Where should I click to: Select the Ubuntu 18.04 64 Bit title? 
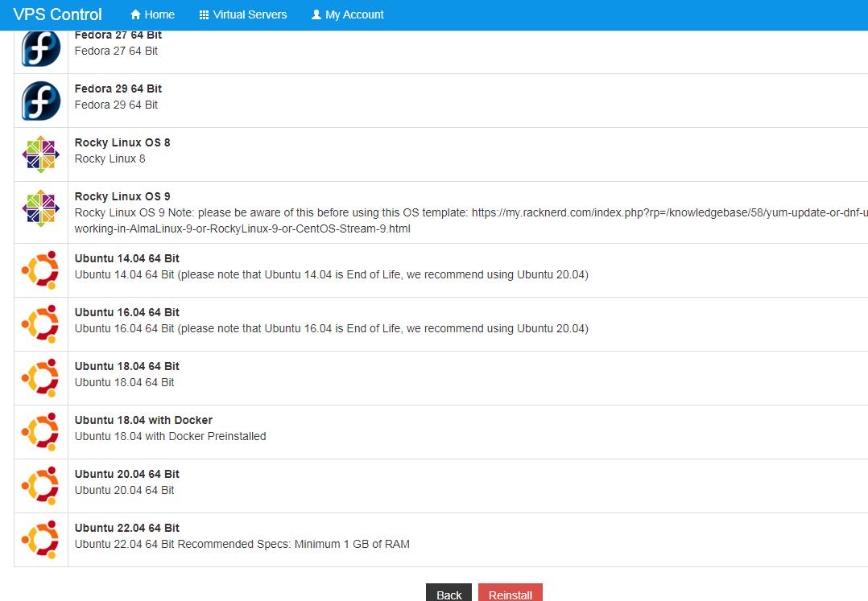(x=126, y=366)
